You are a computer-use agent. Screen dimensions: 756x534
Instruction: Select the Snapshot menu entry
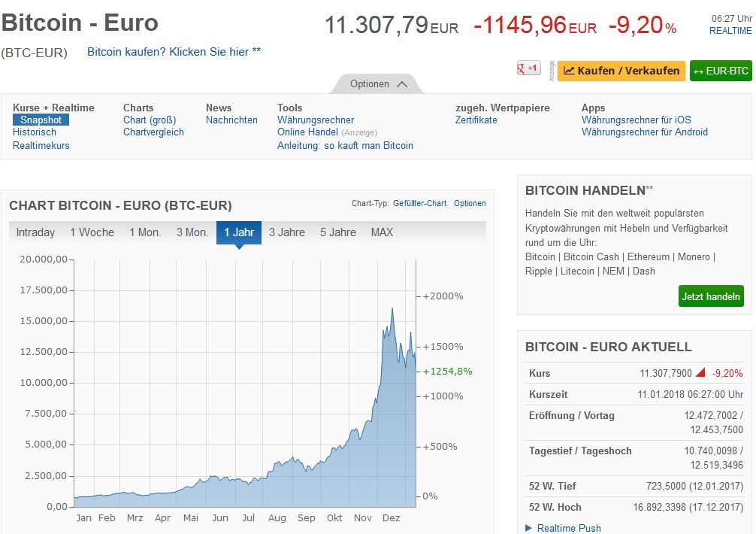[41, 120]
